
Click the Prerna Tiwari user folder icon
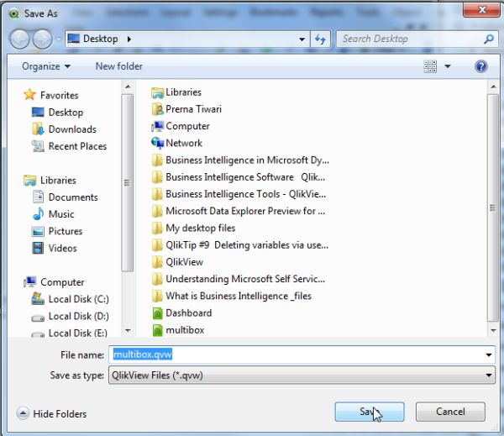pos(158,109)
